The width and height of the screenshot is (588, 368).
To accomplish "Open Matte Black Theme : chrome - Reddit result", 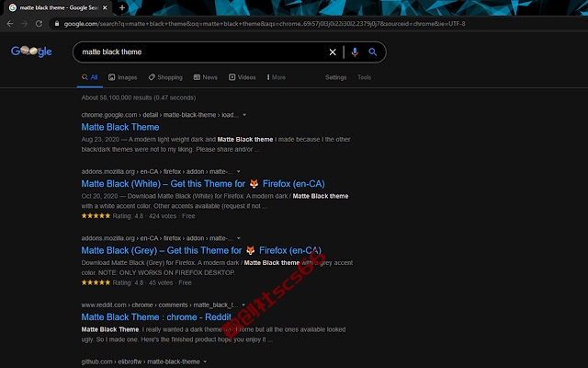I will [x=156, y=316].
